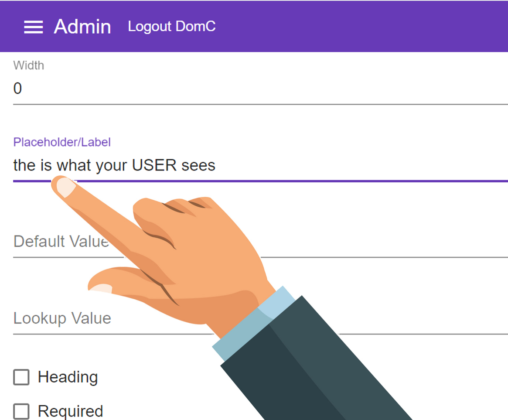Click the Placeholder/Label caption text
Image resolution: width=508 pixels, height=420 pixels.
pyautogui.click(x=62, y=142)
